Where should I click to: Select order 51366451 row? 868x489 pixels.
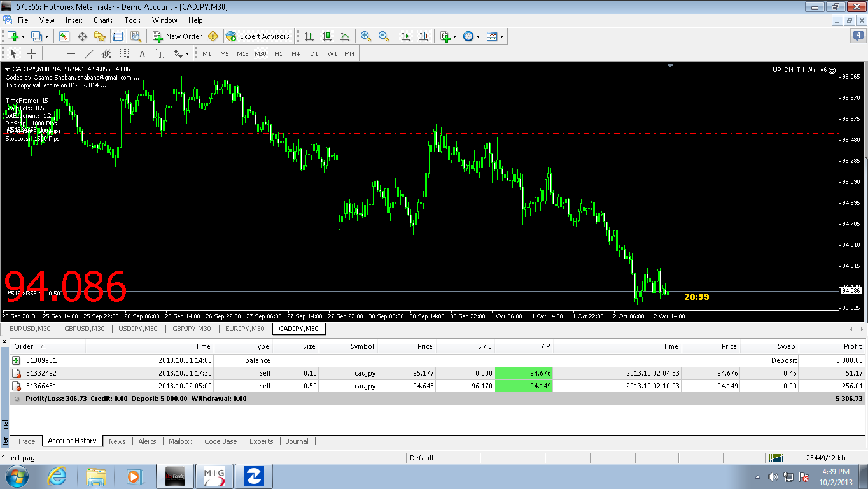438,386
